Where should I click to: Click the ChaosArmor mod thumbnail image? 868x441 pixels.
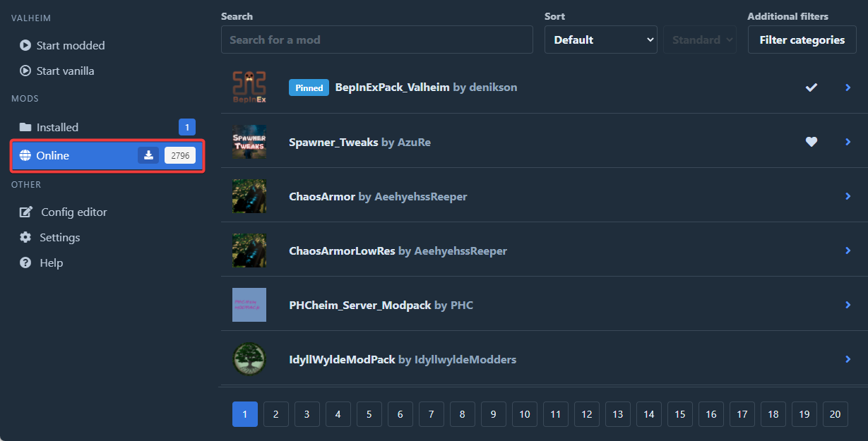(249, 196)
